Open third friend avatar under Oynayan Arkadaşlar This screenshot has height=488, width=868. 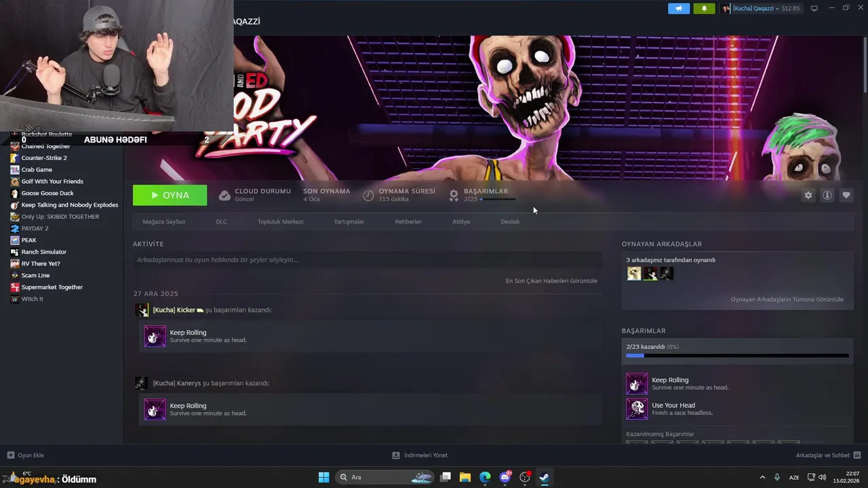point(667,273)
